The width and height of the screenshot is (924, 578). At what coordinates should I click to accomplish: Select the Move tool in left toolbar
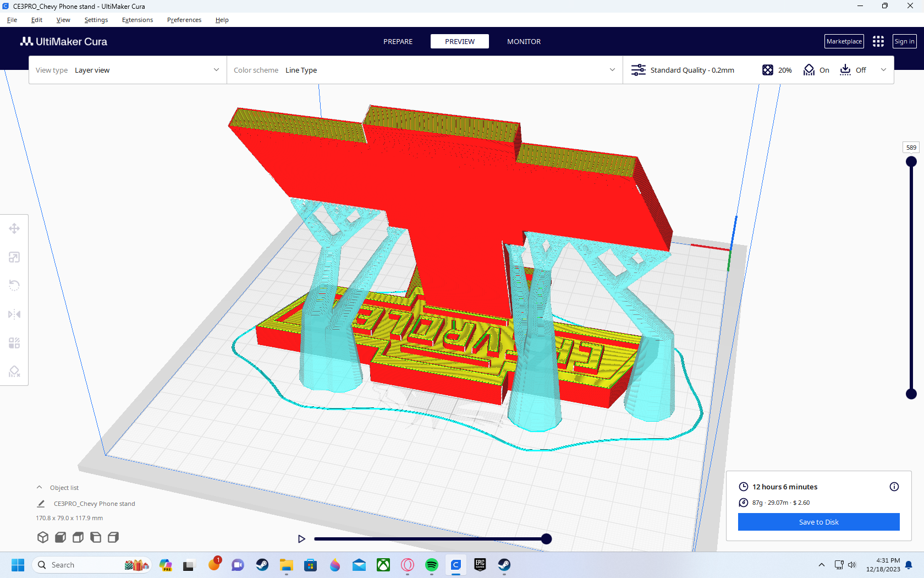pyautogui.click(x=14, y=228)
